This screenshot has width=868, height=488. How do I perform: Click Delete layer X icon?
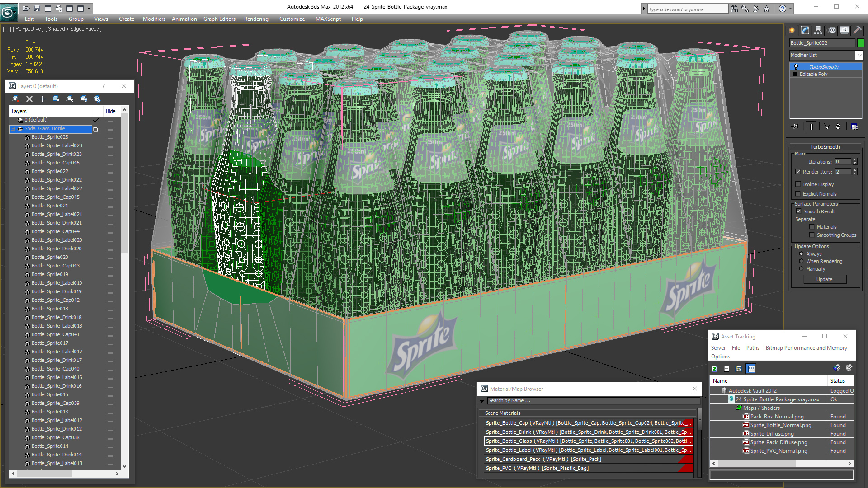coord(29,99)
